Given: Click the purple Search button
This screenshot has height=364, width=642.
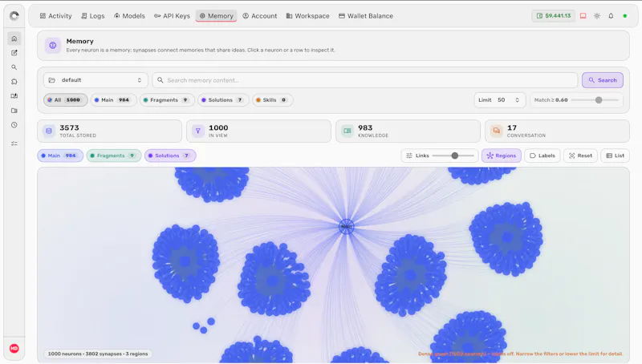Looking at the screenshot, I should click(603, 80).
